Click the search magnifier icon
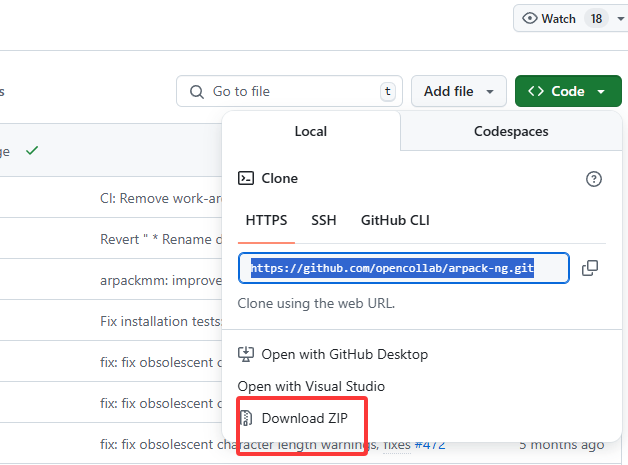Screen dimensions: 628x465 click(x=195, y=92)
